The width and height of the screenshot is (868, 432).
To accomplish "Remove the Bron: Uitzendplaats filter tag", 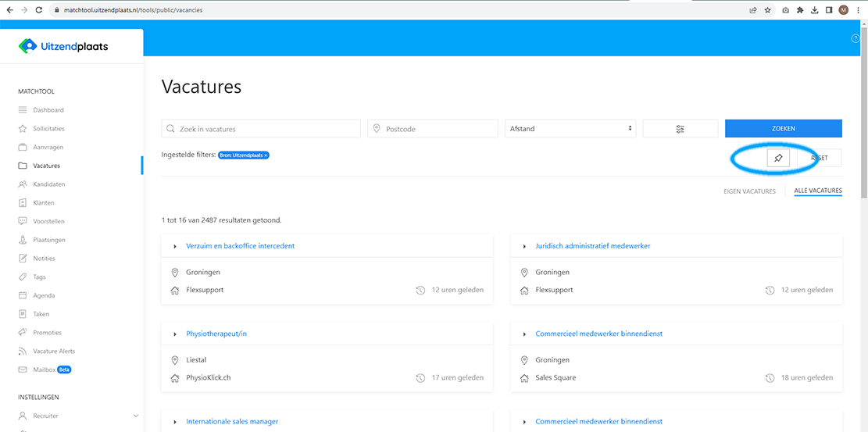I will 266,155.
